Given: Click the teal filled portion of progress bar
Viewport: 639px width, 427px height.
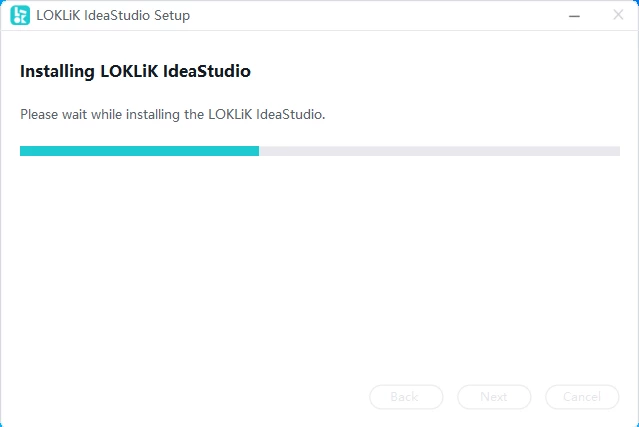Looking at the screenshot, I should [139, 151].
